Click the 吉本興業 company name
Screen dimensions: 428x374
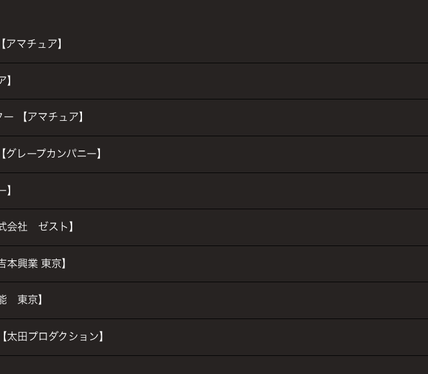[19, 263]
